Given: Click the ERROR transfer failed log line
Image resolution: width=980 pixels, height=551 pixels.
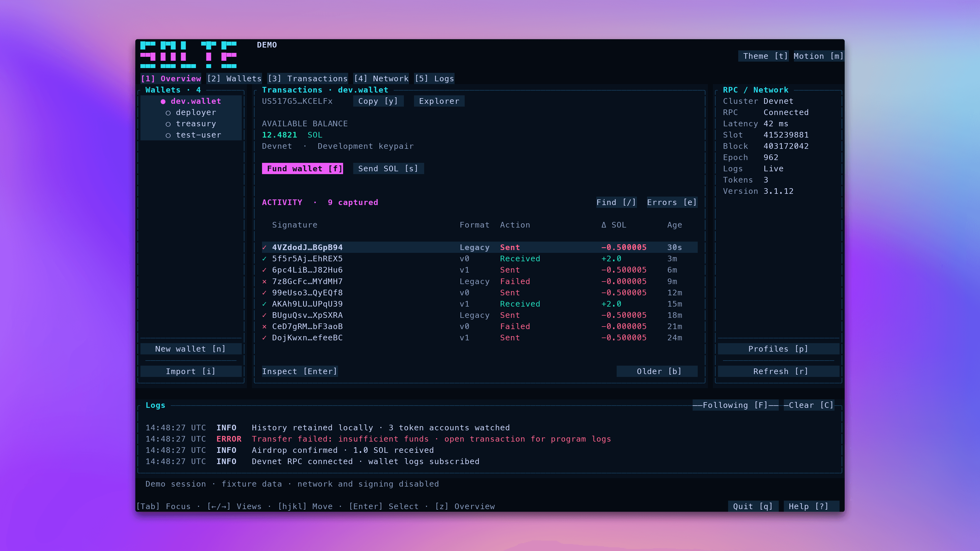Looking at the screenshot, I should [378, 439].
